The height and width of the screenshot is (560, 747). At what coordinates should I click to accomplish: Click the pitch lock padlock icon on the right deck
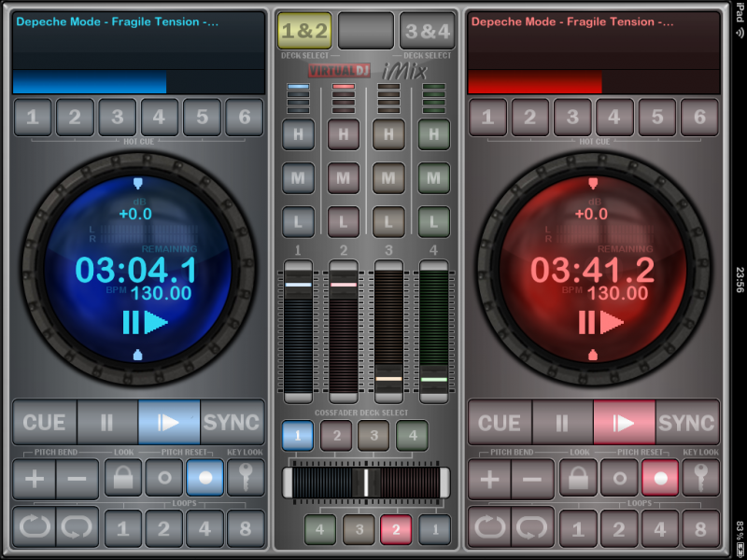[x=578, y=478]
